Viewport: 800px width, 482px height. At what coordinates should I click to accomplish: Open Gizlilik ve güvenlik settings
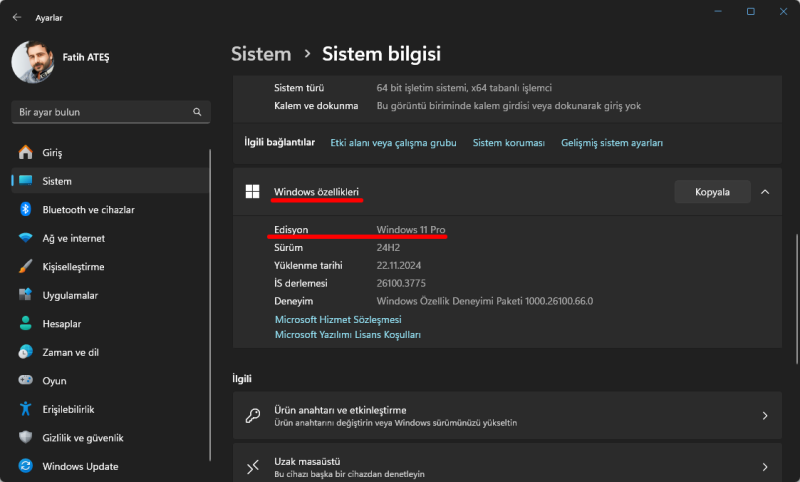(110, 438)
